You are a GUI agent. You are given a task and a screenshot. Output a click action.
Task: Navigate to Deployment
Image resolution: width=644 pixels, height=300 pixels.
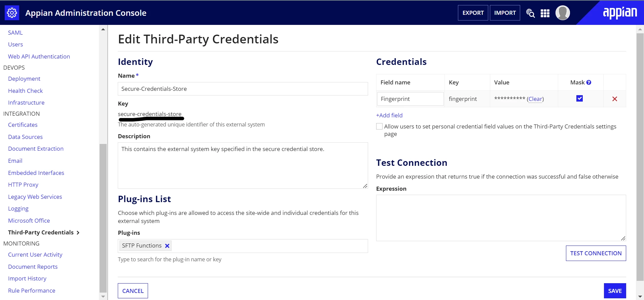point(24,79)
